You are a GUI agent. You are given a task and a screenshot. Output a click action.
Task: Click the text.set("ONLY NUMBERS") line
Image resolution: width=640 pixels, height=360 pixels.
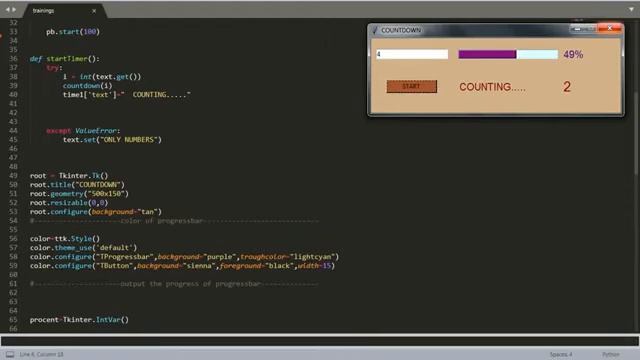coord(112,140)
